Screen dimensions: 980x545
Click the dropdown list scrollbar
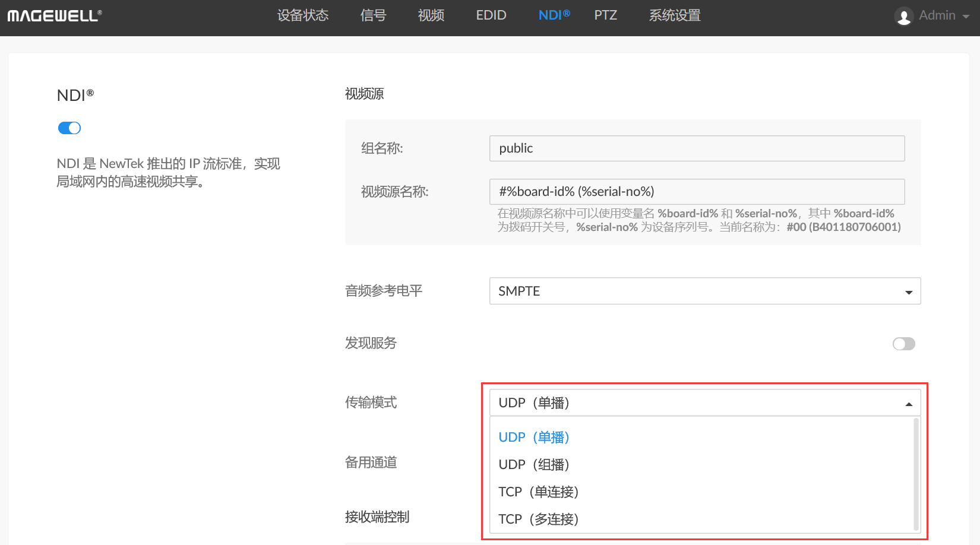pos(916,474)
